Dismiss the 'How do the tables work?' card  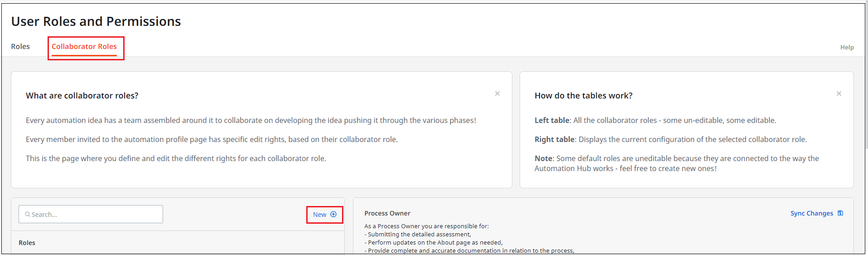coord(839,93)
